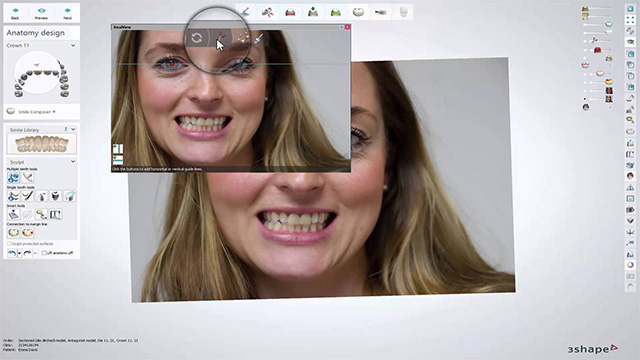Image resolution: width=640 pixels, height=360 pixels.
Task: Click the greyed-out tooth final workflow step
Action: [403, 12]
